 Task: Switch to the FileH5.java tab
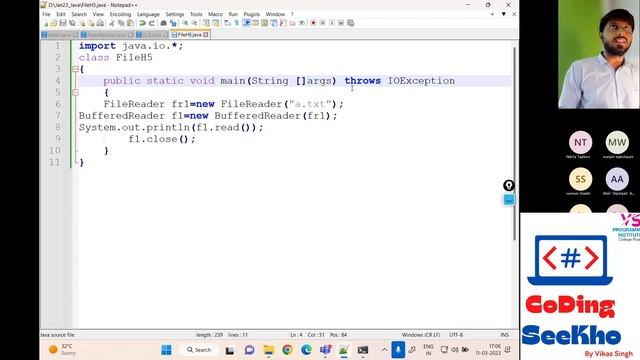coord(190,35)
